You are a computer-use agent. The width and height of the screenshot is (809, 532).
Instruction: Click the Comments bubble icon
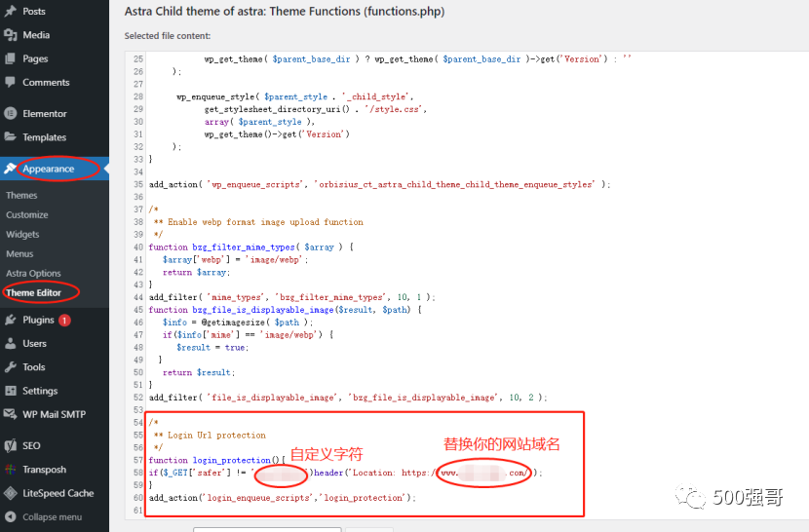pos(11,82)
